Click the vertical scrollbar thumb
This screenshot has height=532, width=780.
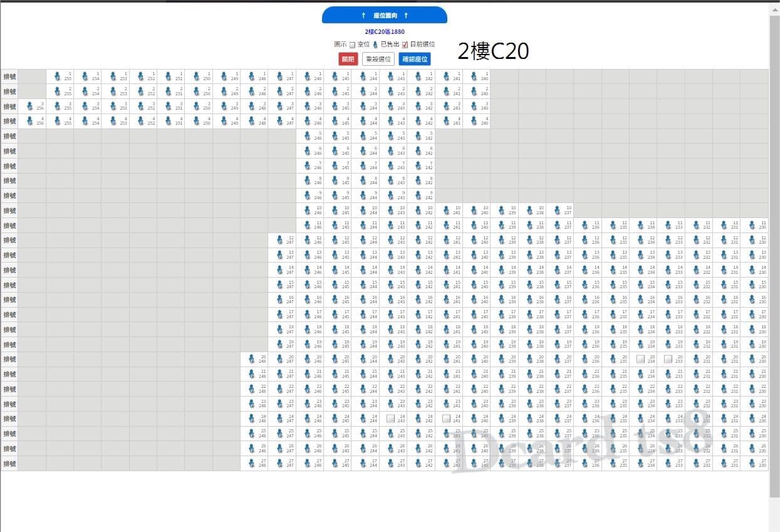(774, 257)
